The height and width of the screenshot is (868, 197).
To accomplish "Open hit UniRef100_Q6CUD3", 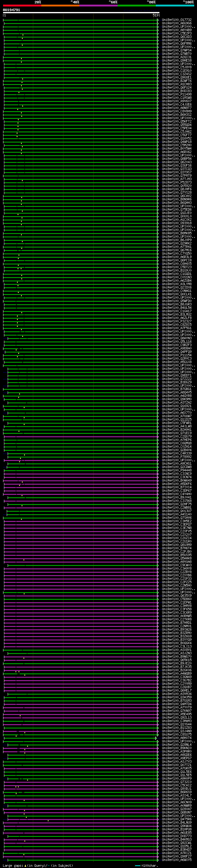I will click(176, 37).
